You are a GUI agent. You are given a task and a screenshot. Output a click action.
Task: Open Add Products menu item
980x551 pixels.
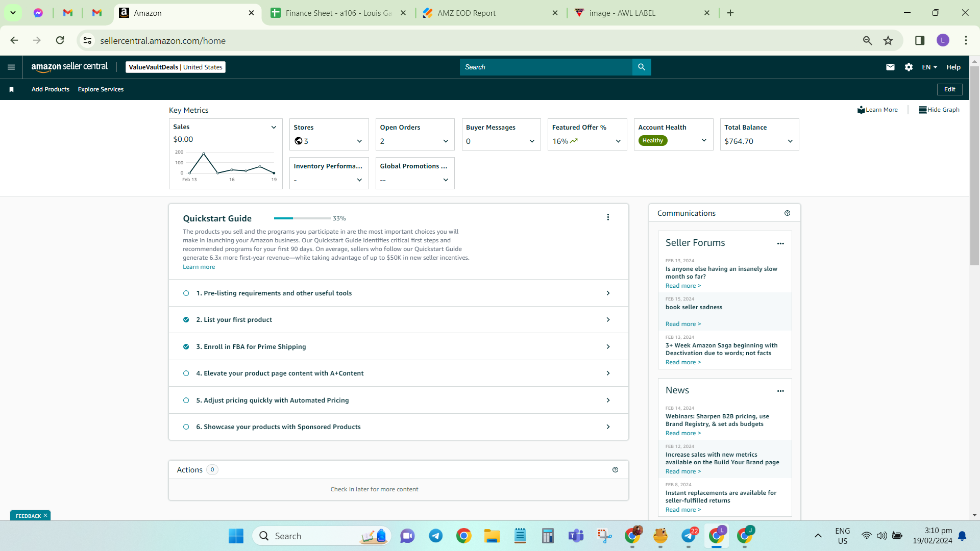pos(51,89)
